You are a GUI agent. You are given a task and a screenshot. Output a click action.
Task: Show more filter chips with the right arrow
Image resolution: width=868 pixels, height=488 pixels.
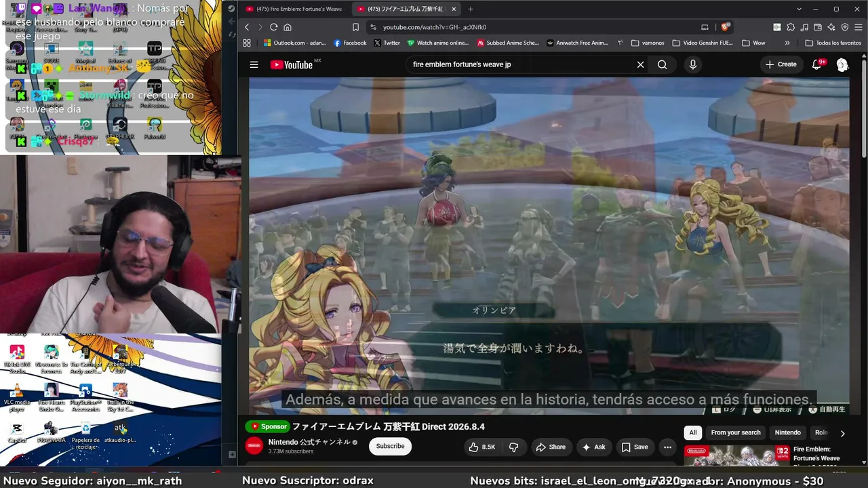842,433
